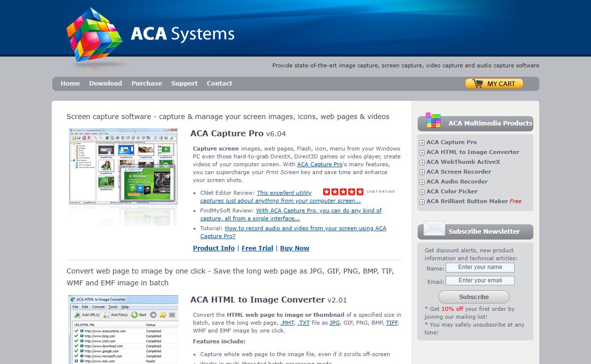Go to the Download page
This screenshot has height=364, width=591.
pyautogui.click(x=105, y=84)
